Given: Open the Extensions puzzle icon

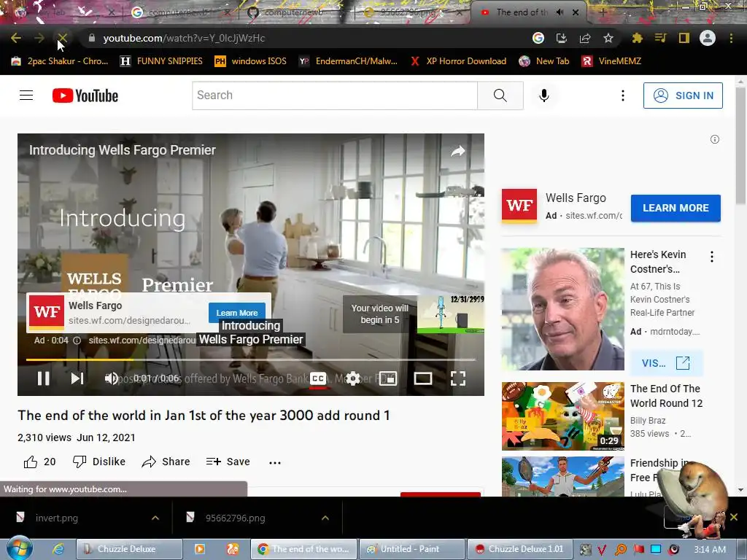Looking at the screenshot, I should 637,38.
